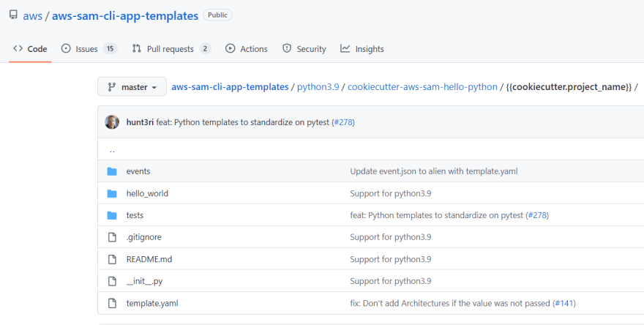Viewport: 644px width, 325px height.
Task: Click the template.yaml file icon
Action: [112, 303]
